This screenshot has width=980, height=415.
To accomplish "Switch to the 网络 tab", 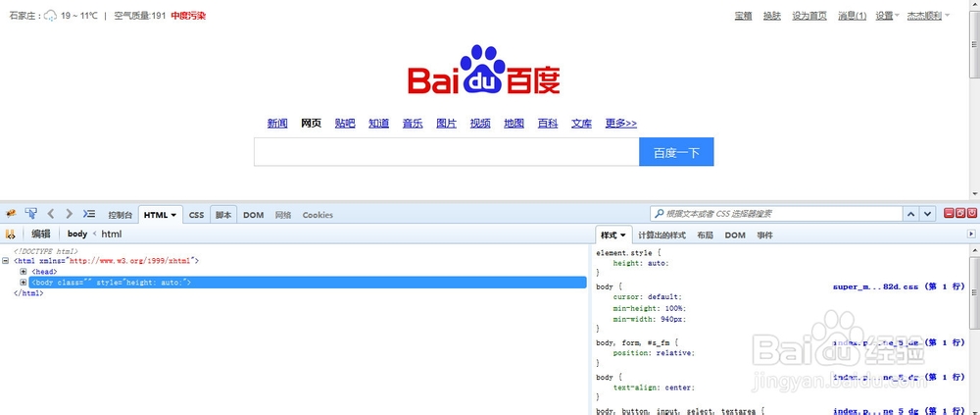I will coord(283,215).
